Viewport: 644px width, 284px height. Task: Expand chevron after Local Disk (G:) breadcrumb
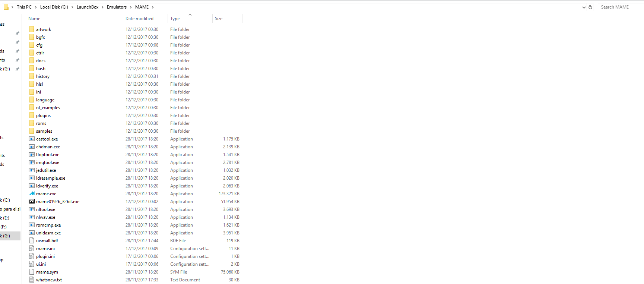point(72,7)
